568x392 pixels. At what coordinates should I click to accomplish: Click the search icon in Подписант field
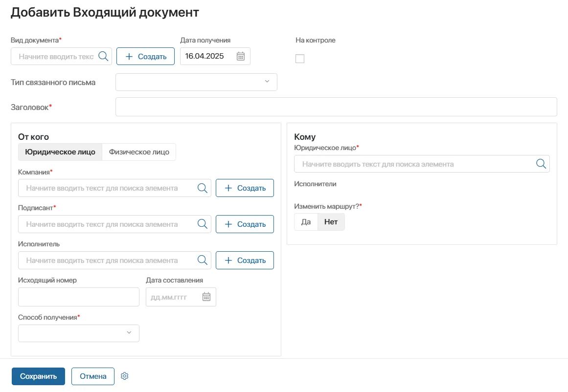[202, 224]
